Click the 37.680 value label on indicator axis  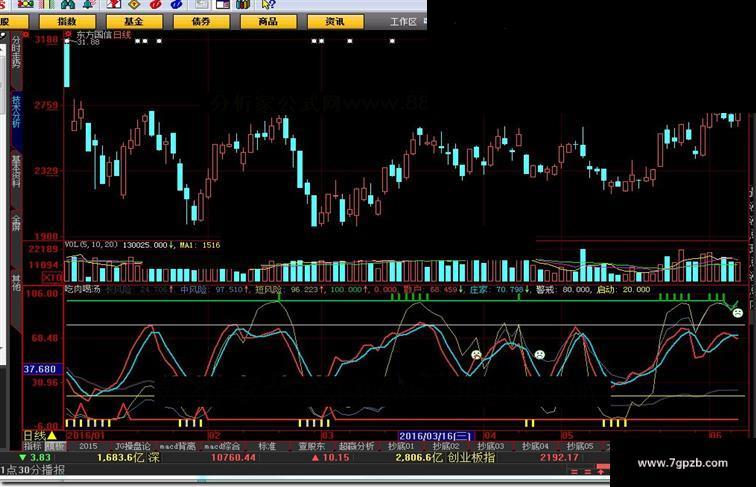pyautogui.click(x=42, y=369)
